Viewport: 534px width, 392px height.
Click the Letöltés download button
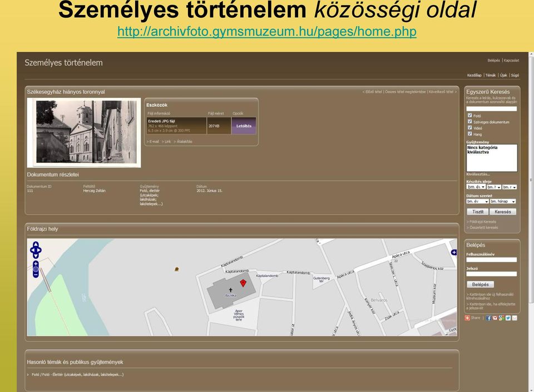click(x=244, y=126)
